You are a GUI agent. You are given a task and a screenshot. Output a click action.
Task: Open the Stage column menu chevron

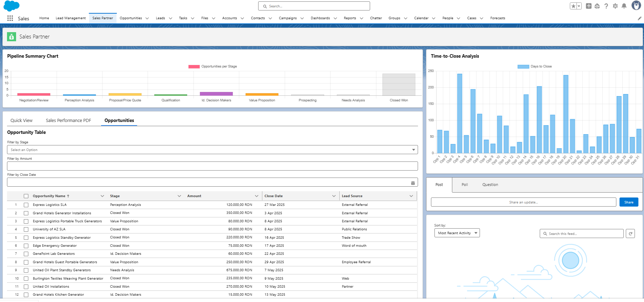[179, 196]
